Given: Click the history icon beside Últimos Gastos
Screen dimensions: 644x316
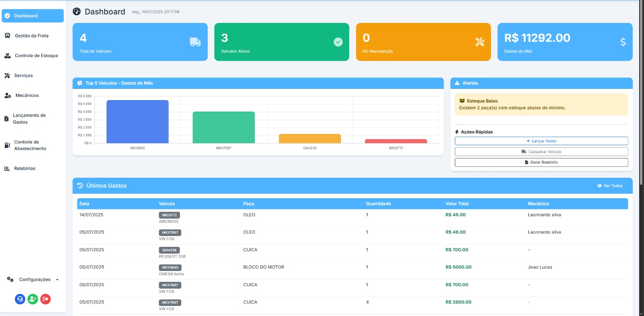Looking at the screenshot, I should (x=80, y=185).
